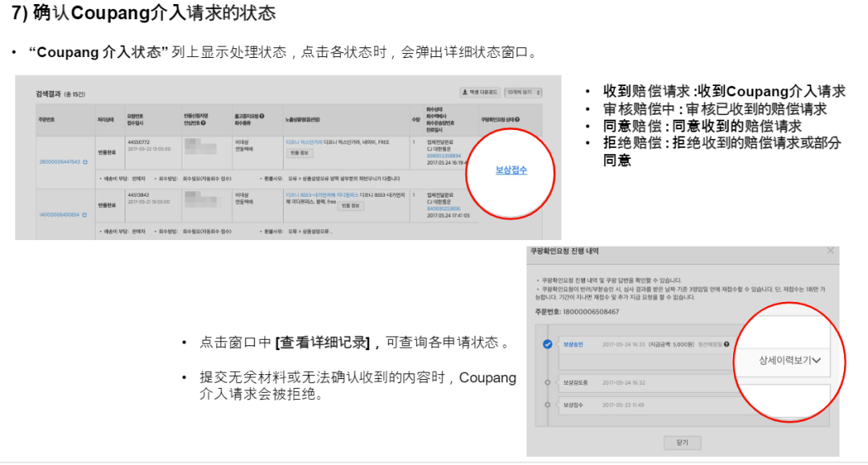Click the info icon next to 정산예정일
Viewport: 868px width, 465px height.
[x=727, y=343]
